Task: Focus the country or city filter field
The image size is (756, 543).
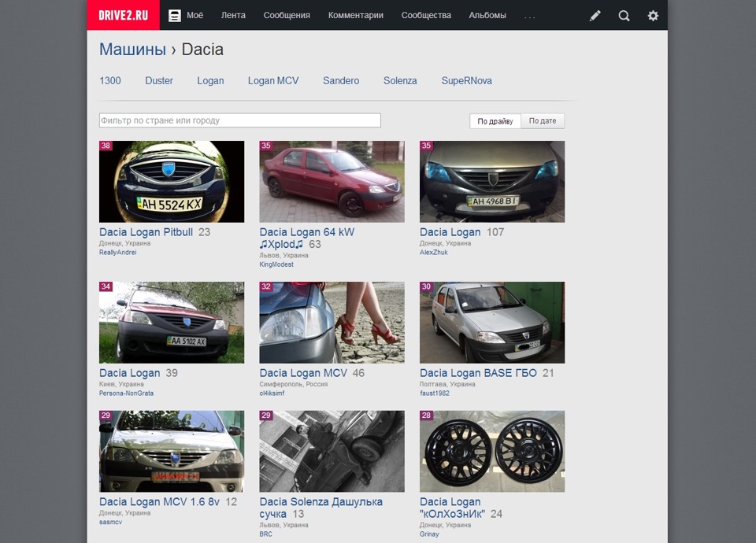Action: point(240,120)
